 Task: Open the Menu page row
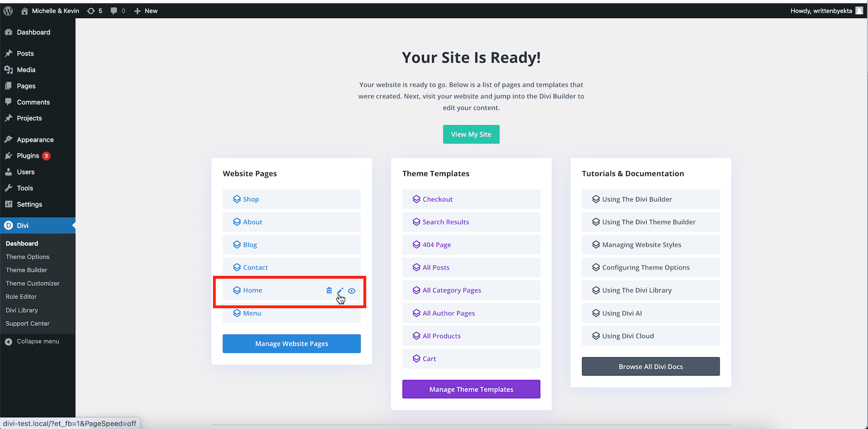pos(292,313)
